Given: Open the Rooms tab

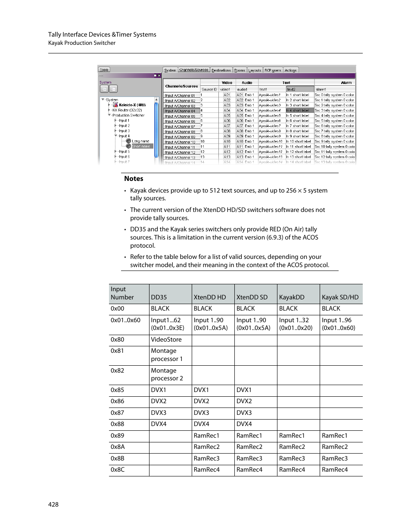Looking at the screenshot, I should click(240, 70).
